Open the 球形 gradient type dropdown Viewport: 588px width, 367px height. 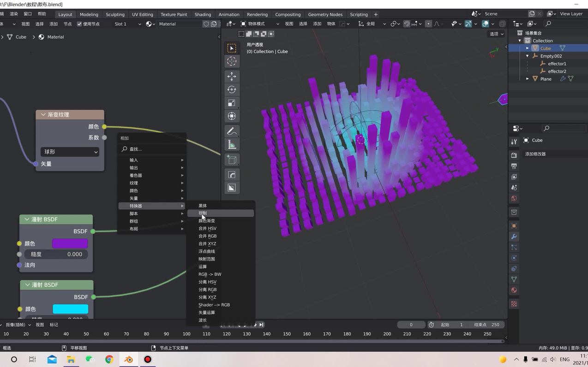(70, 152)
